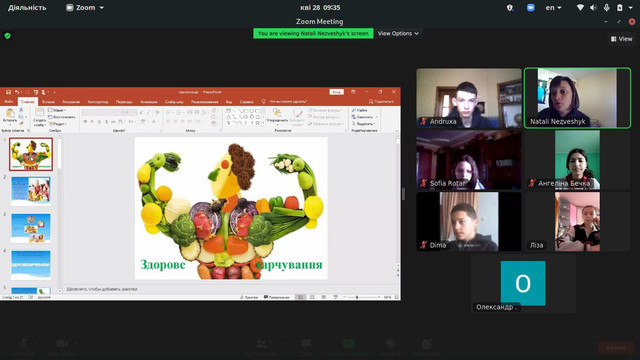
Task: Click the green Share Screen button
Action: [348, 347]
